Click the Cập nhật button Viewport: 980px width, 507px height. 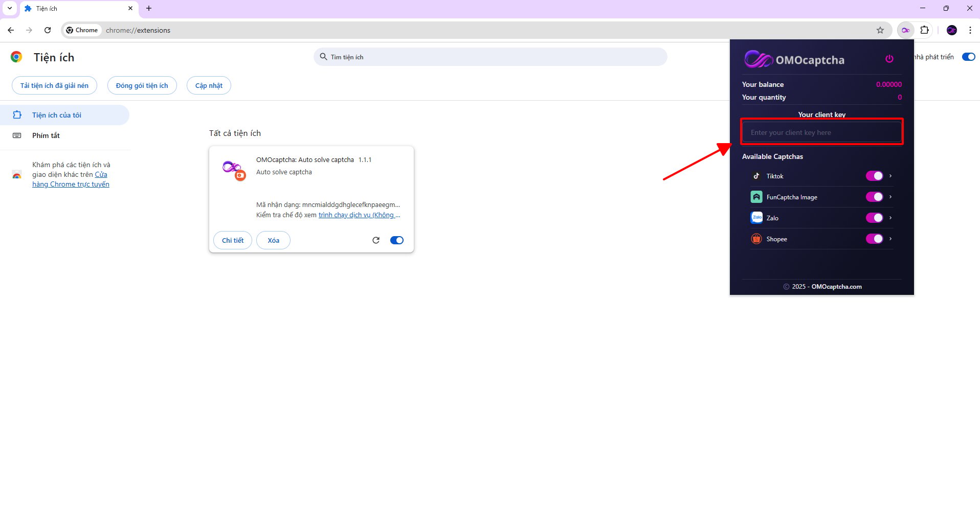pos(209,85)
